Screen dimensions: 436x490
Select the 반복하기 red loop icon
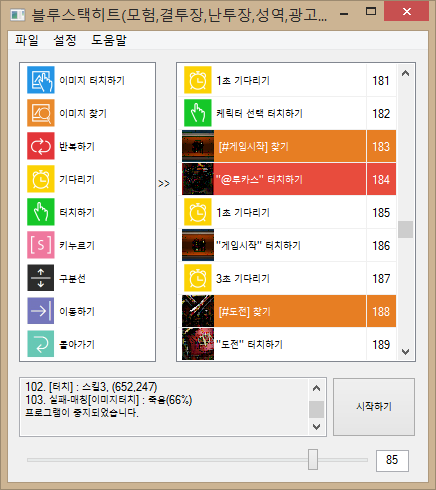tap(41, 146)
